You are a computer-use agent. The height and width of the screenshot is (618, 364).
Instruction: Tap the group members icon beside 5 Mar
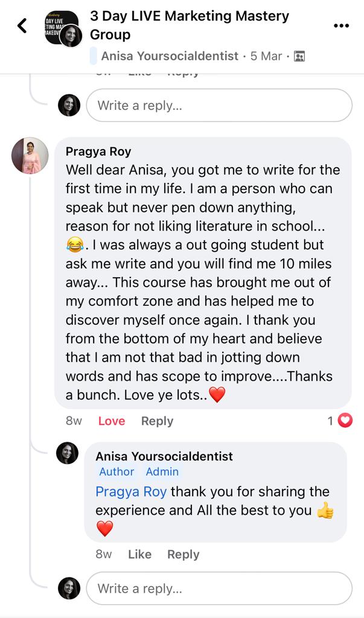click(x=299, y=56)
